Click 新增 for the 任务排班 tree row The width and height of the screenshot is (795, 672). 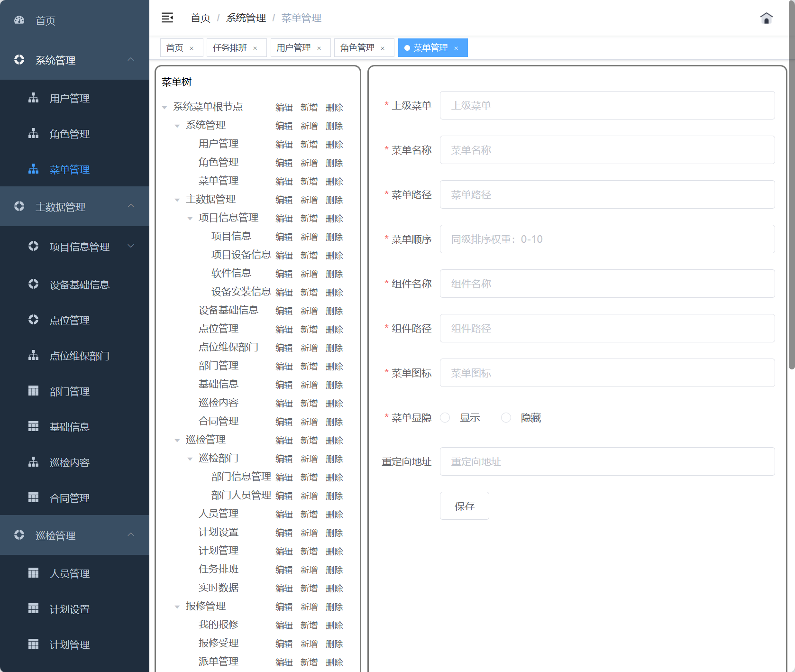309,570
